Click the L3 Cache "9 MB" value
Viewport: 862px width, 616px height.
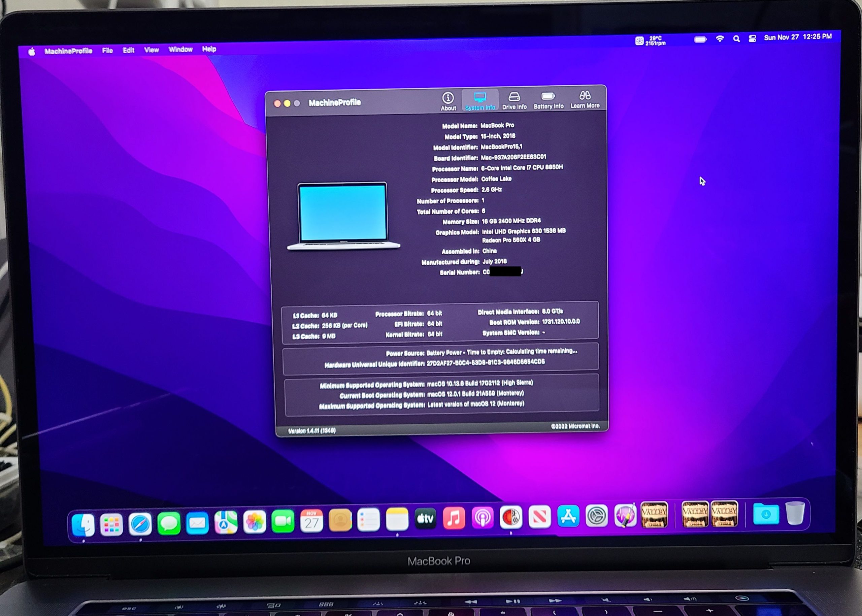tap(328, 336)
